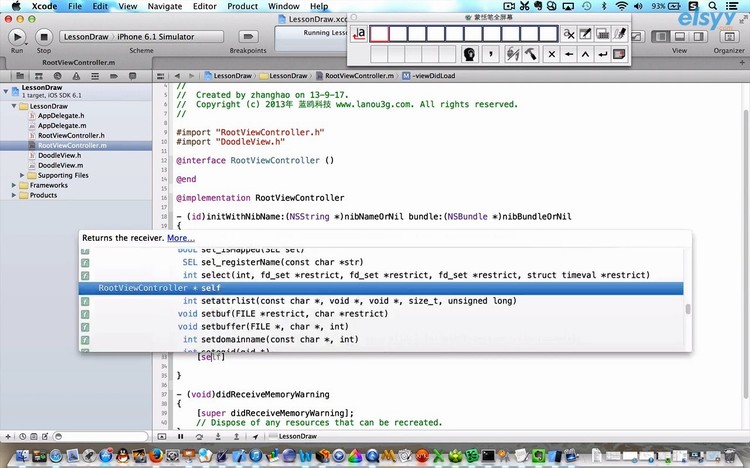Toggle the Utilities pane view button
750x468 pixels.
pos(698,36)
